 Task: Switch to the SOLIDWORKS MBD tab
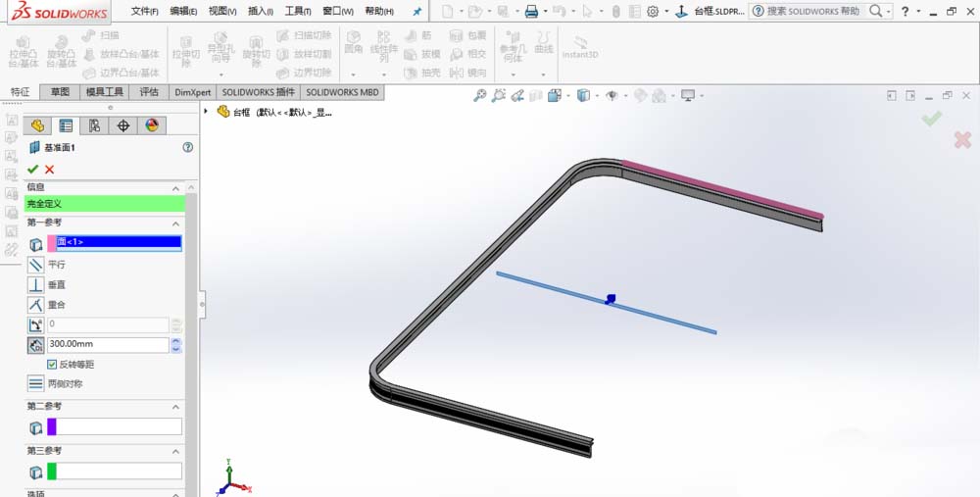coord(342,92)
